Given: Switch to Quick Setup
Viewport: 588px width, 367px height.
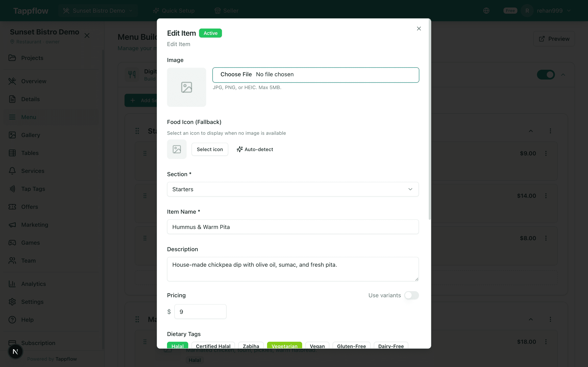Looking at the screenshot, I should tap(174, 10).
